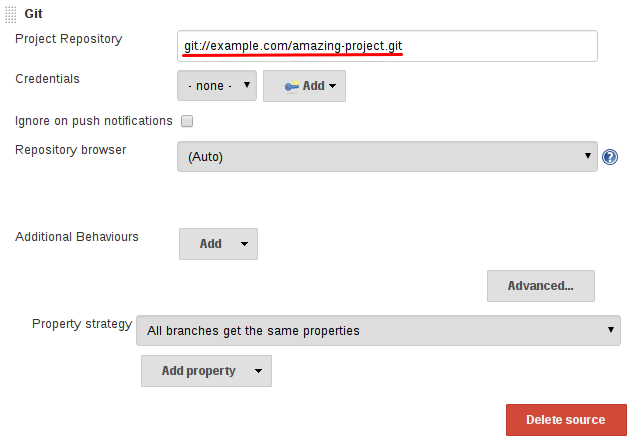Open the Property strategy dropdown
The width and height of the screenshot is (638, 444).
(x=377, y=330)
